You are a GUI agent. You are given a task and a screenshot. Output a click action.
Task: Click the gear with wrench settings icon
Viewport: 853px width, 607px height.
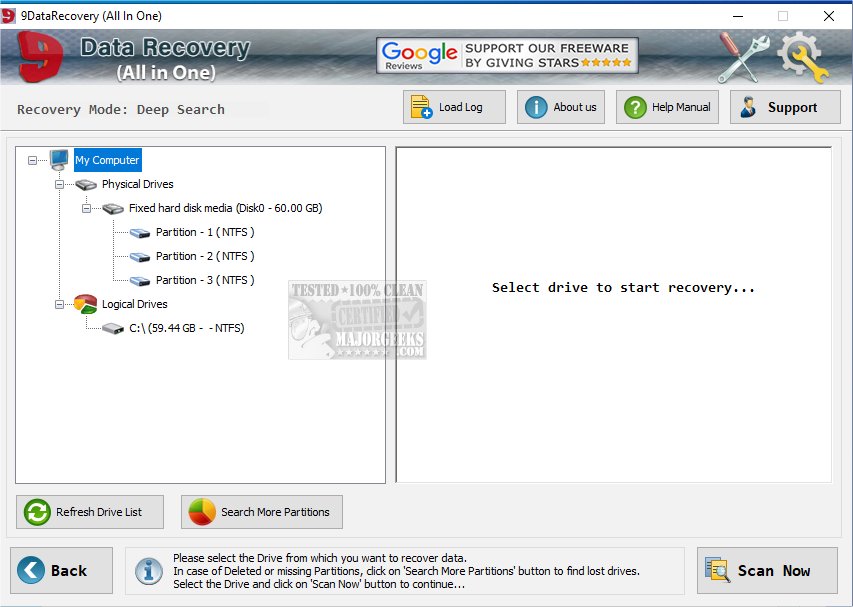[x=803, y=57]
